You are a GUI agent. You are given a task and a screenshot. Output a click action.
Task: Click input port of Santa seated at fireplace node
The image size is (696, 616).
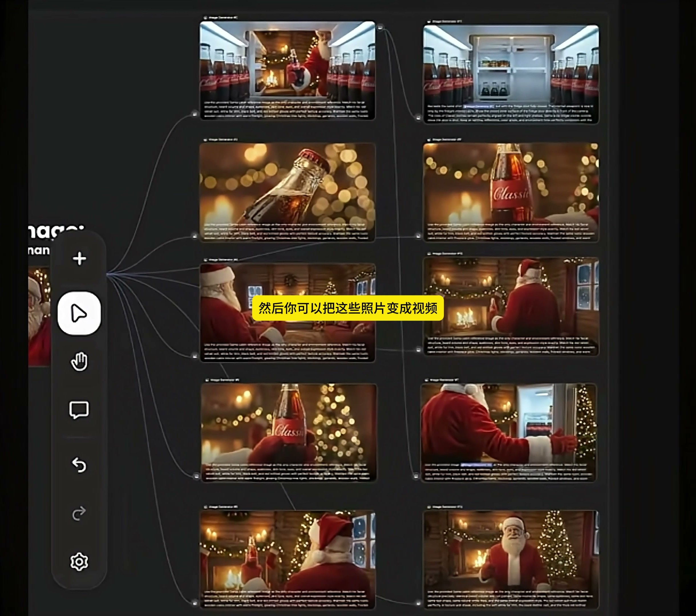pyautogui.click(x=418, y=350)
